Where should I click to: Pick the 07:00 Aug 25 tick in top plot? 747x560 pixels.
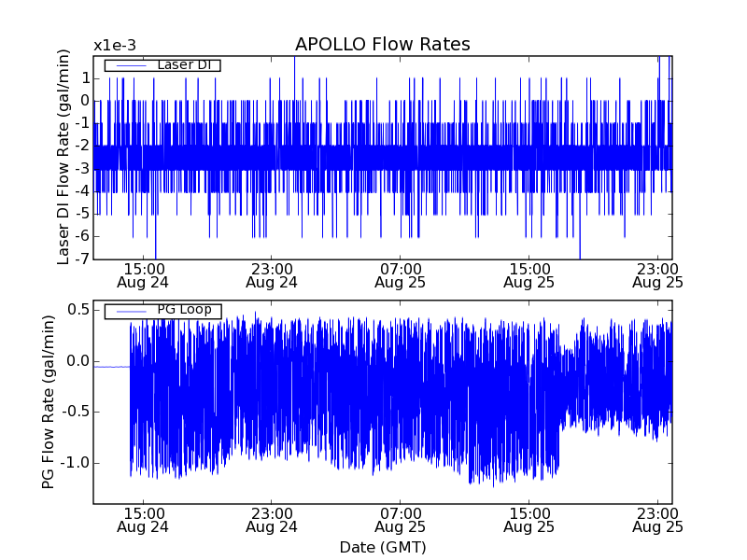(x=400, y=274)
